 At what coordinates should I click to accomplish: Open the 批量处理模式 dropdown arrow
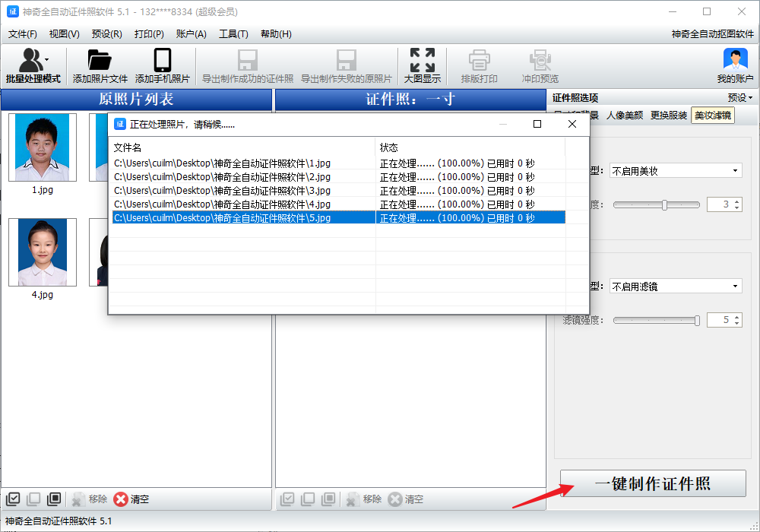[x=47, y=59]
